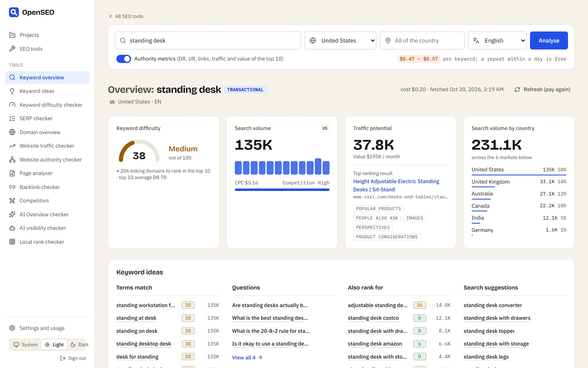Click the All of the country location field

pyautogui.click(x=422, y=40)
